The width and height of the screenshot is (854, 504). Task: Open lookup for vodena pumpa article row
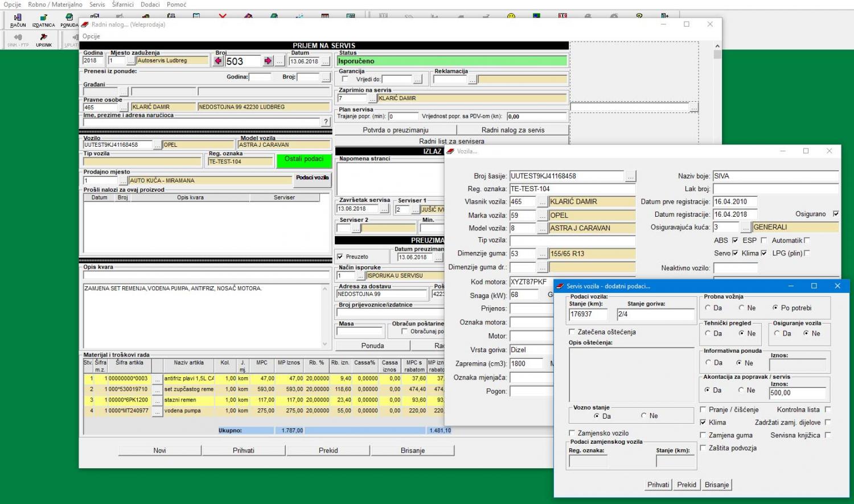pos(157,411)
